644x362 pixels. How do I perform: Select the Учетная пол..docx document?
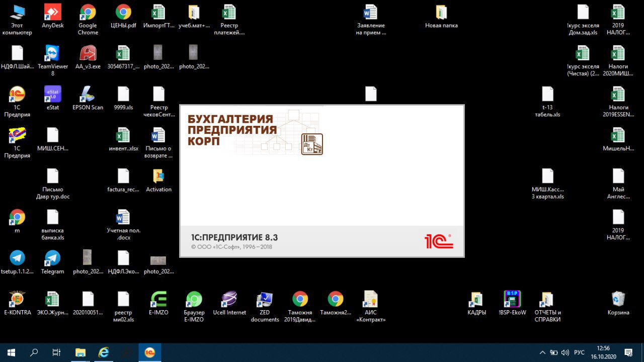point(123,225)
